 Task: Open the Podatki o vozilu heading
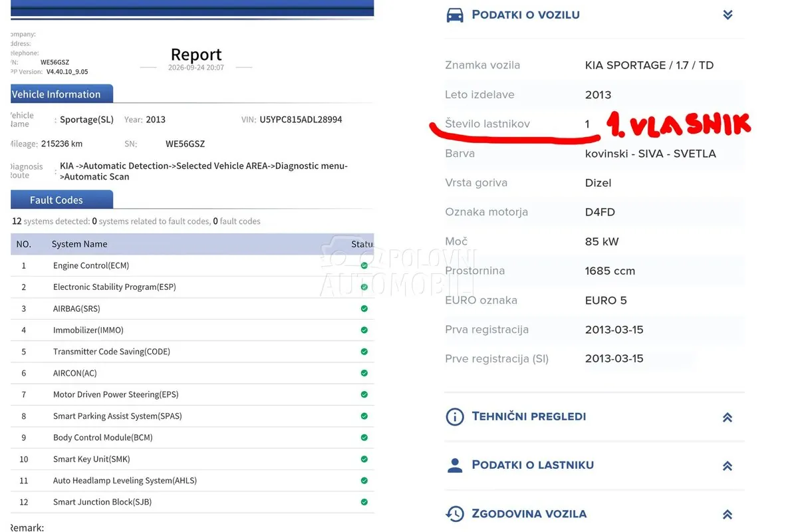coord(525,15)
